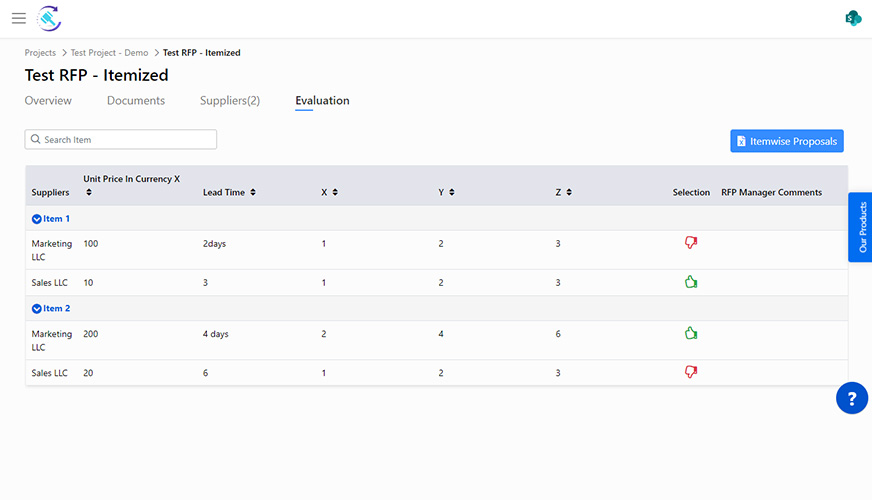Sort by Lead Time column

point(253,192)
